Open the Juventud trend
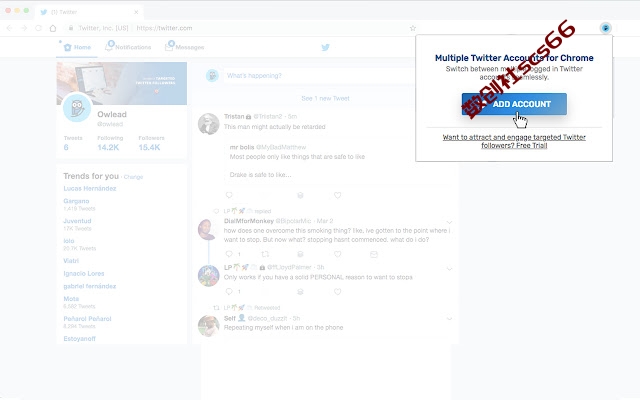This screenshot has height=400, width=640. point(77,221)
